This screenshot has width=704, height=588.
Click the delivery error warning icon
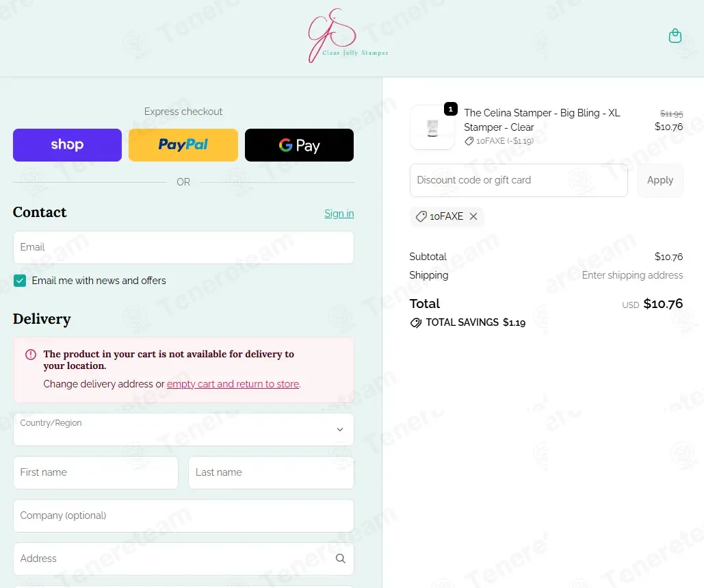point(31,355)
